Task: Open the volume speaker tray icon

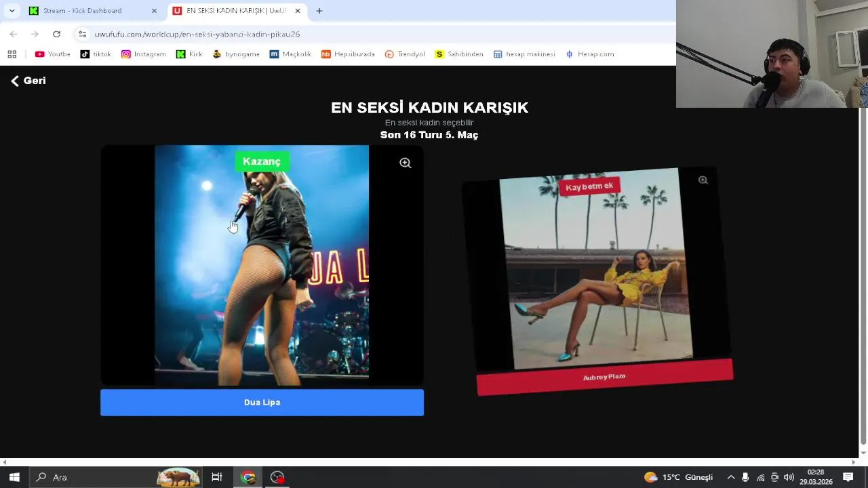Action: click(x=789, y=477)
